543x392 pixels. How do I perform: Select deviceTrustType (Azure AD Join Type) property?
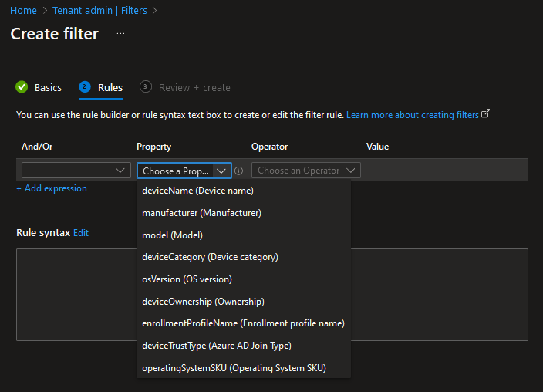(x=244, y=346)
